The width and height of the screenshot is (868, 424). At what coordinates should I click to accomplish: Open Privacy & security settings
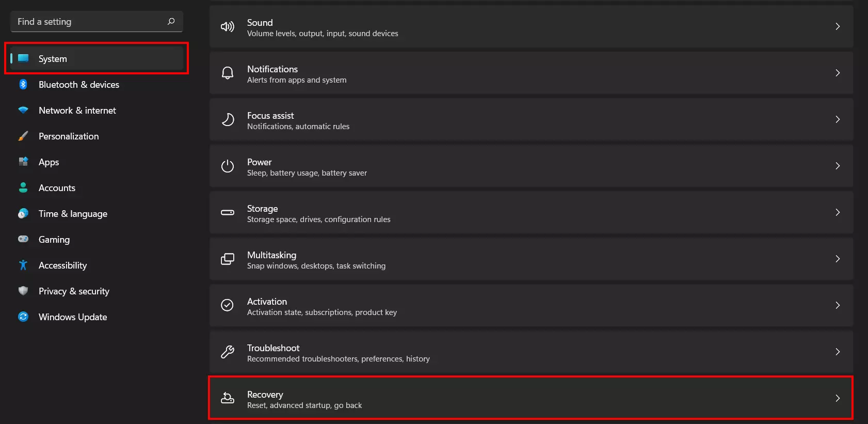pos(97,291)
